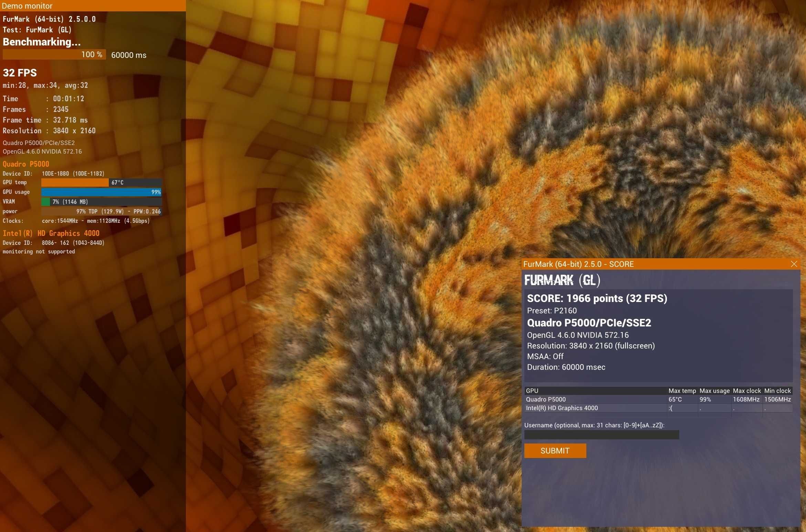This screenshot has width=806, height=532.
Task: Click the GPU usage bar showing 99%
Action: tap(102, 192)
